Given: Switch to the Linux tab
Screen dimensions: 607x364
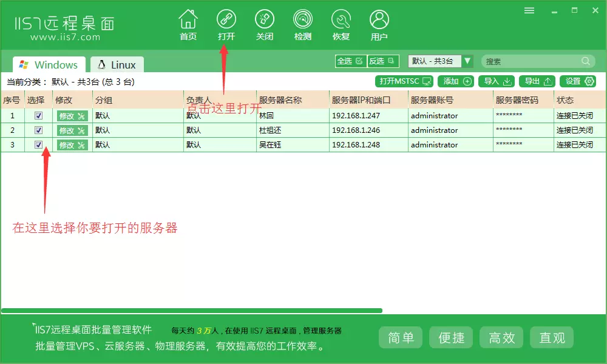Looking at the screenshot, I should coord(117,64).
